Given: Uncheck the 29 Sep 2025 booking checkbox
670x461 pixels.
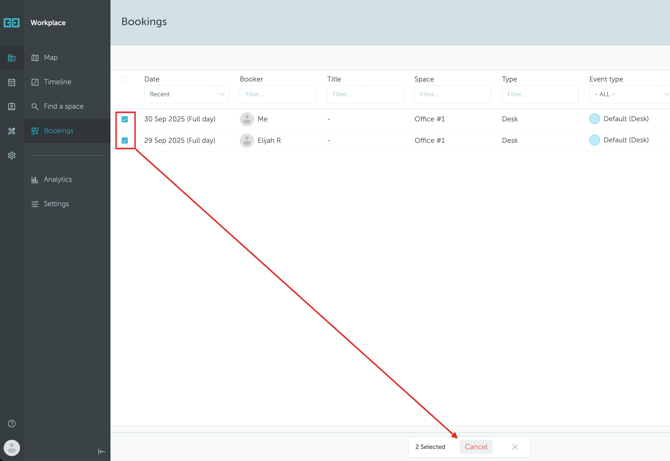Looking at the screenshot, I should [125, 141].
